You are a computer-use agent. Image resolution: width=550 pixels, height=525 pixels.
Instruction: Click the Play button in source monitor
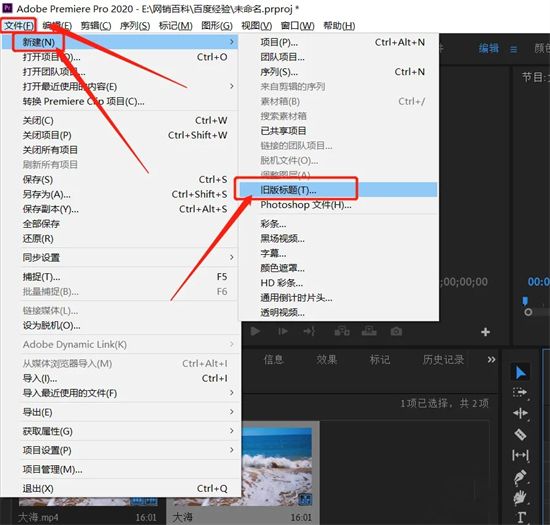(x=255, y=331)
